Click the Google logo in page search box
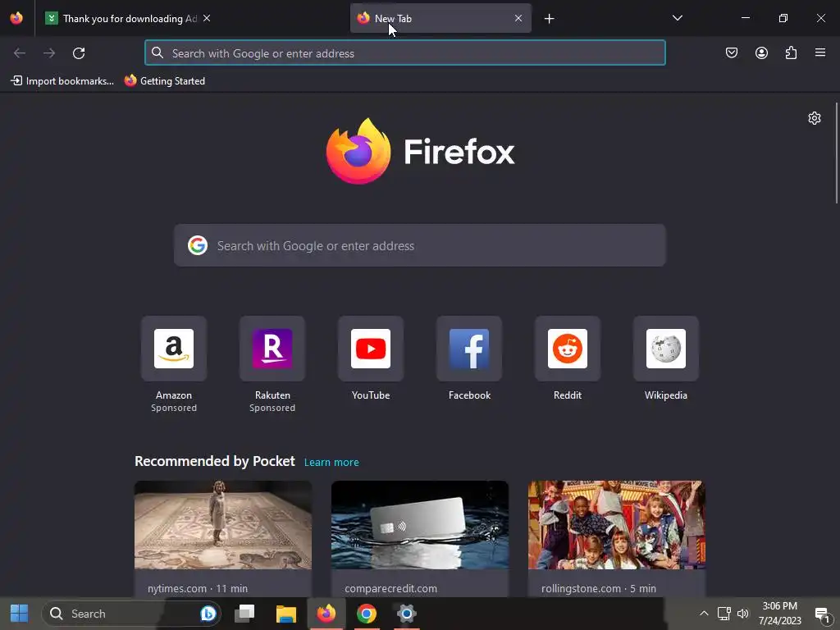Image resolution: width=840 pixels, height=630 pixels. pos(198,245)
